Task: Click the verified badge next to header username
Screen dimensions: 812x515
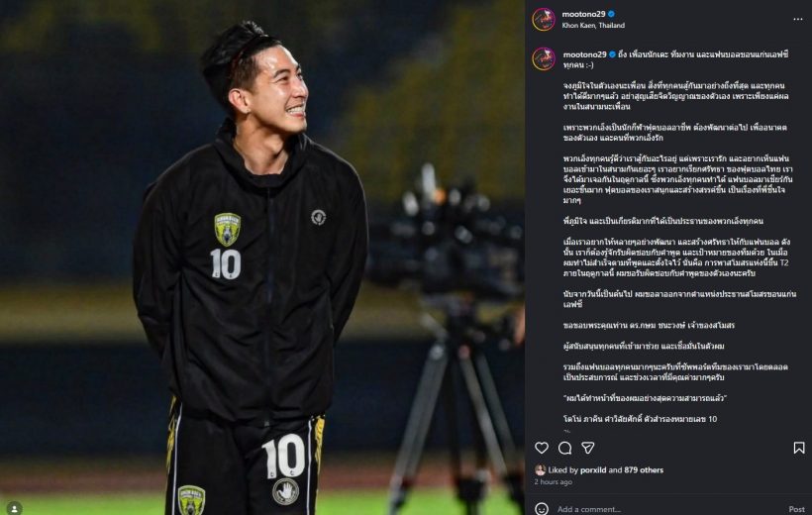Action: (612, 14)
